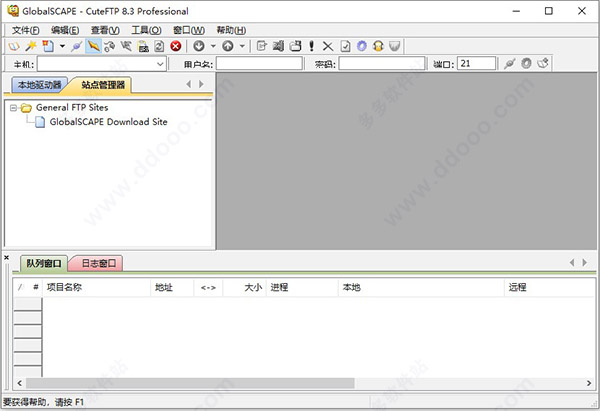Click the 端口 field showing 21
Screen dimensions: 600x411
tap(476, 64)
